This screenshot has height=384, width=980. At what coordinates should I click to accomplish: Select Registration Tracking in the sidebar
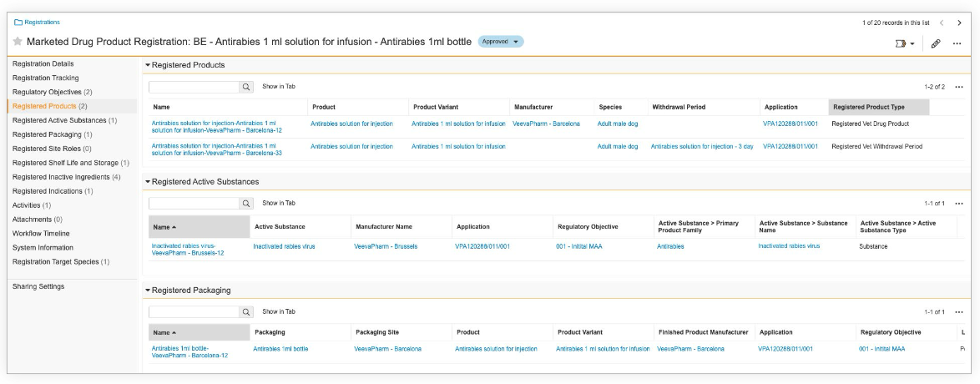46,78
